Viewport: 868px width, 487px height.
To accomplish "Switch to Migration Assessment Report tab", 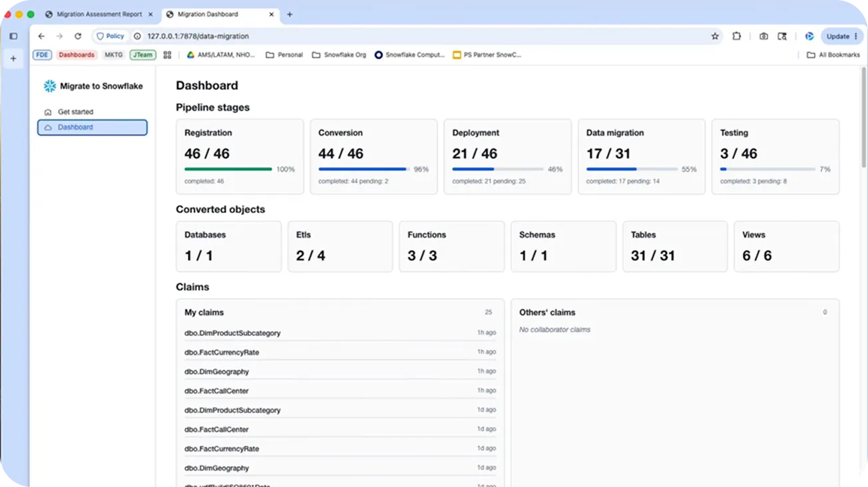I will click(99, 15).
